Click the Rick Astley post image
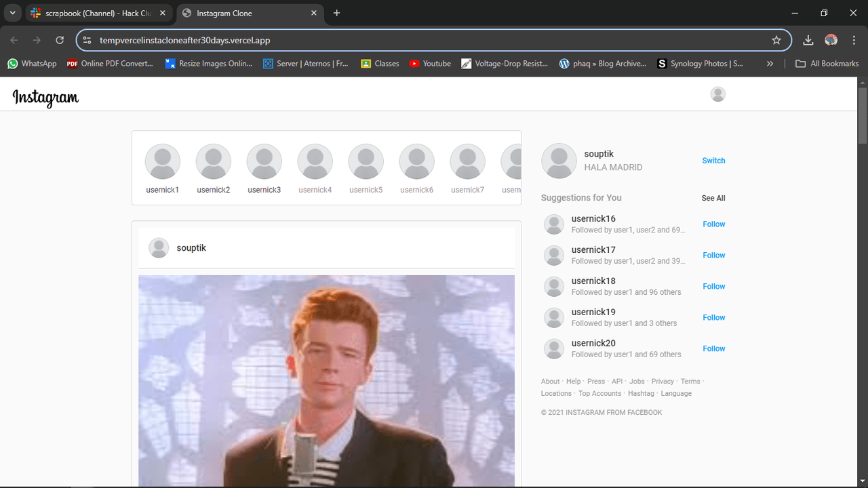868x488 pixels. click(326, 380)
